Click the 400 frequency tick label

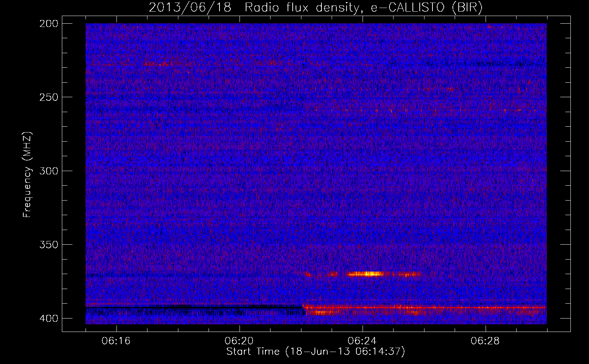pos(48,318)
